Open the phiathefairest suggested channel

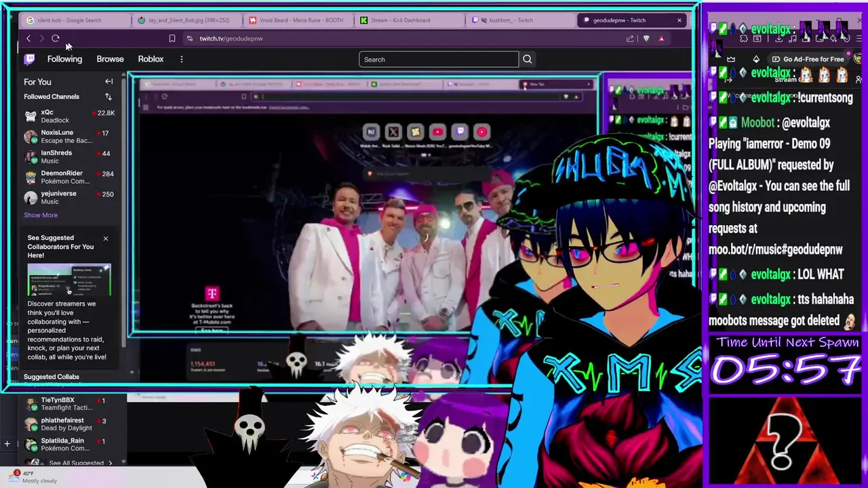point(69,424)
